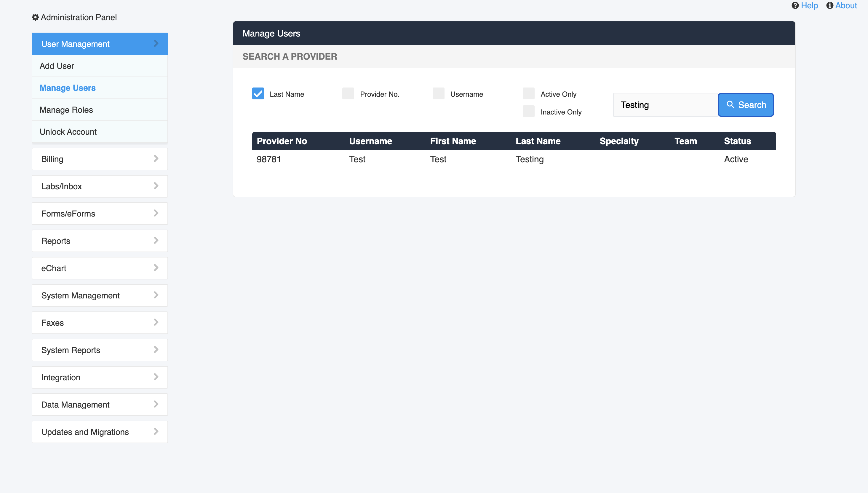Expand the System Reports chevron
Image resolution: width=868 pixels, height=493 pixels.
point(156,349)
